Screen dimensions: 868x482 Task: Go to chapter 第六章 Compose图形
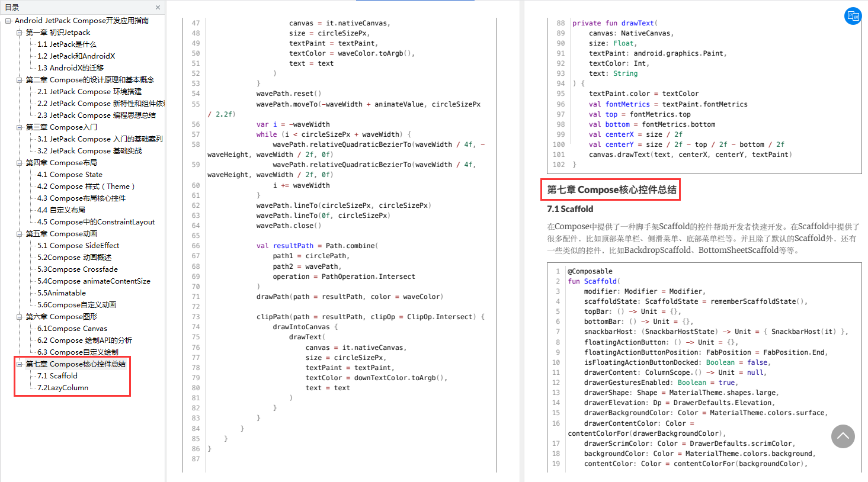(x=62, y=317)
